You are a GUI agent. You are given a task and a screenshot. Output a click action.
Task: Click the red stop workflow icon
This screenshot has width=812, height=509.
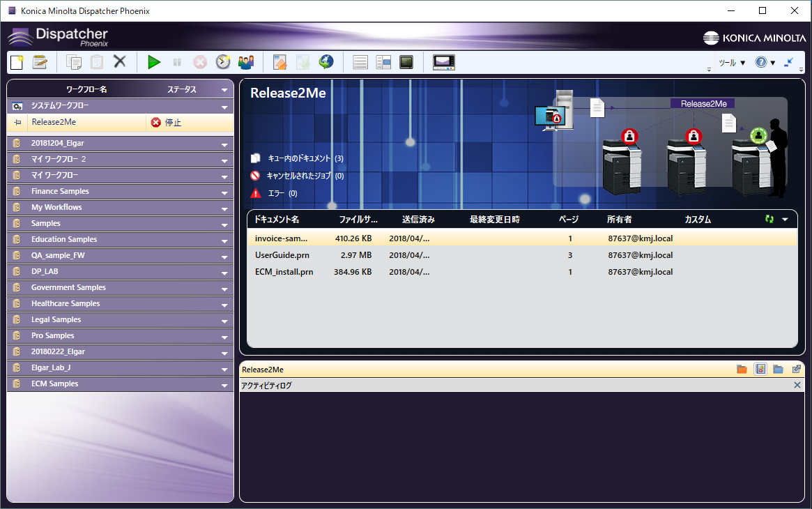[x=200, y=63]
